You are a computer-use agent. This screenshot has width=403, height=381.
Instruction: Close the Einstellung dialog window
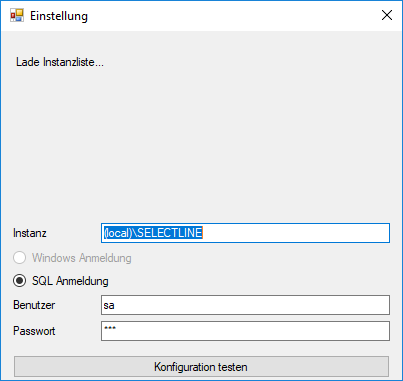pos(387,15)
